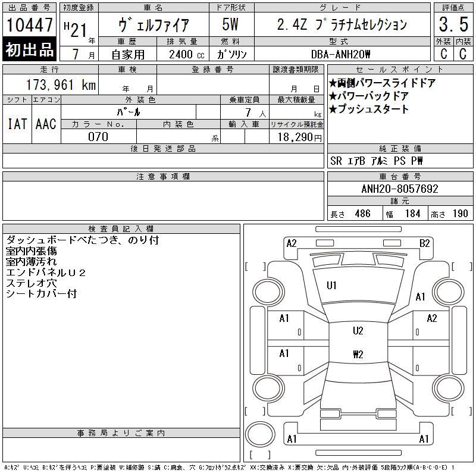Select the recycle deposit "18,290円"
The image size is (476, 476).
click(x=300, y=137)
